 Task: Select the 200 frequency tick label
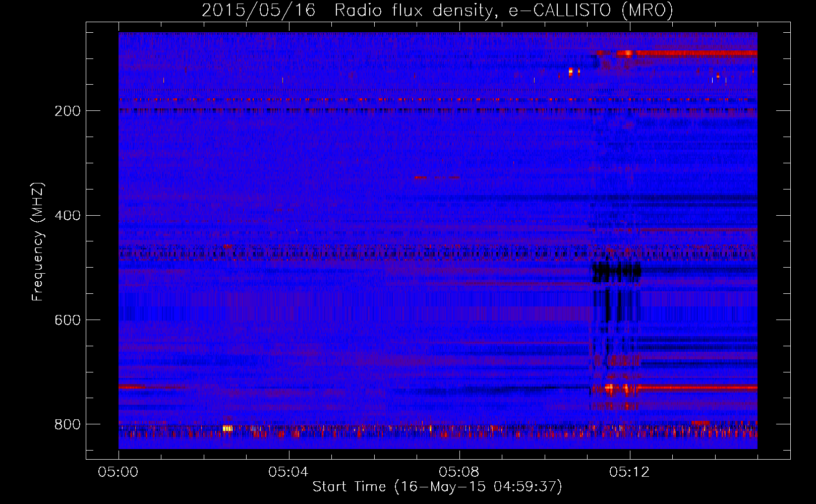tap(67, 110)
